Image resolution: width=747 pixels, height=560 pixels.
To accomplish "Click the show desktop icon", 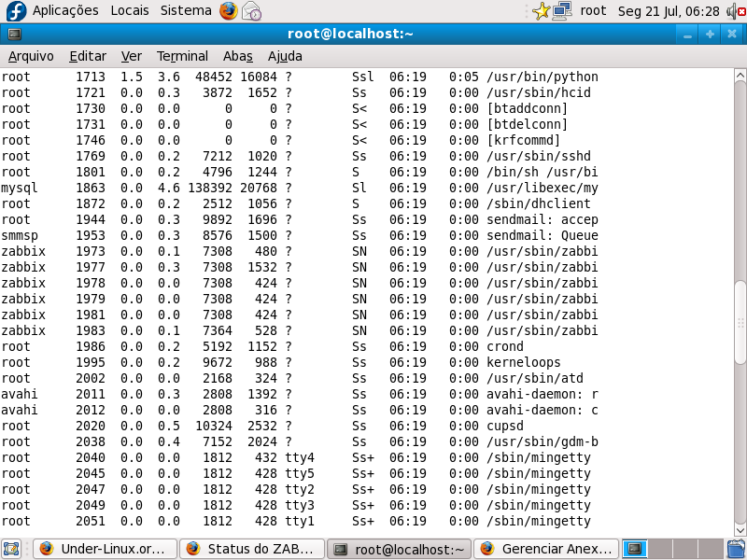I will (x=11, y=549).
